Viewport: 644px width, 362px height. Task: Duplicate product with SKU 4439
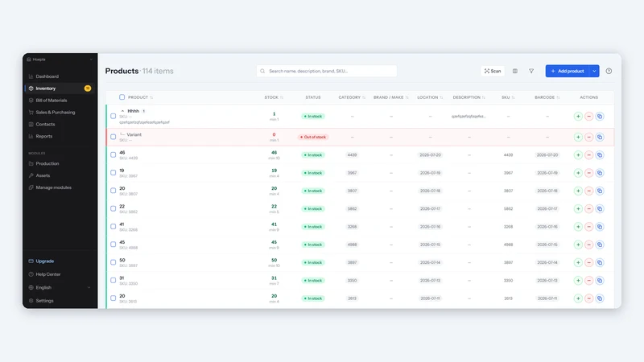point(600,154)
